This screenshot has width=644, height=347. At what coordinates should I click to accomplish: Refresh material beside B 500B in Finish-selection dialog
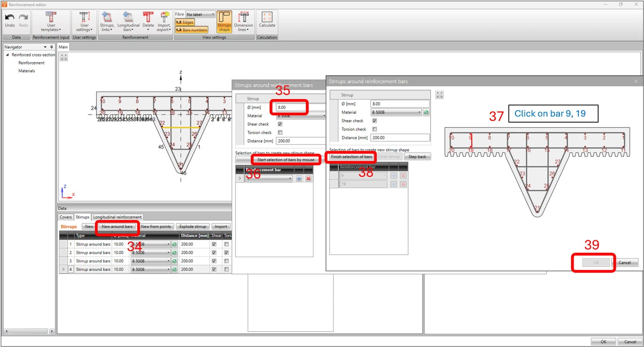pos(426,112)
